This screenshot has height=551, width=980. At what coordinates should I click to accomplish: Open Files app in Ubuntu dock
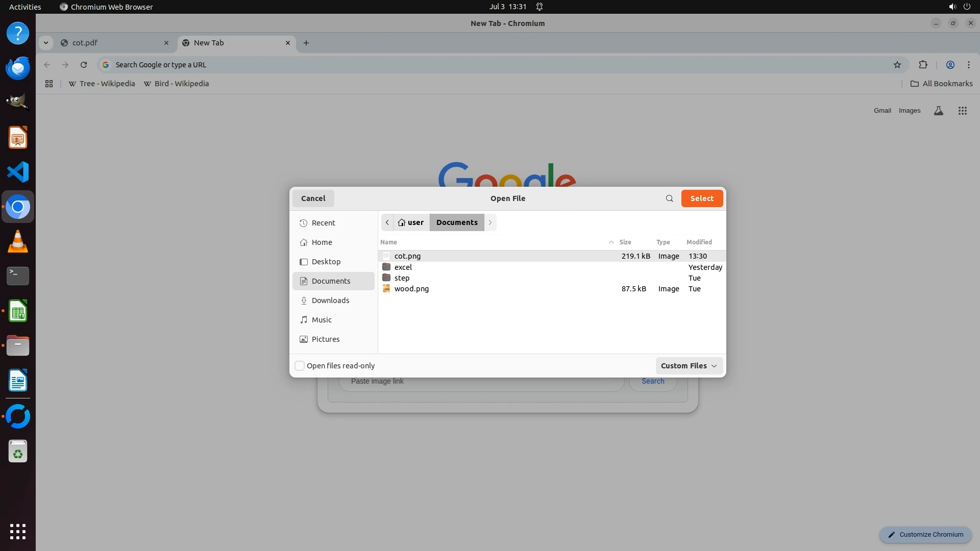(x=18, y=346)
